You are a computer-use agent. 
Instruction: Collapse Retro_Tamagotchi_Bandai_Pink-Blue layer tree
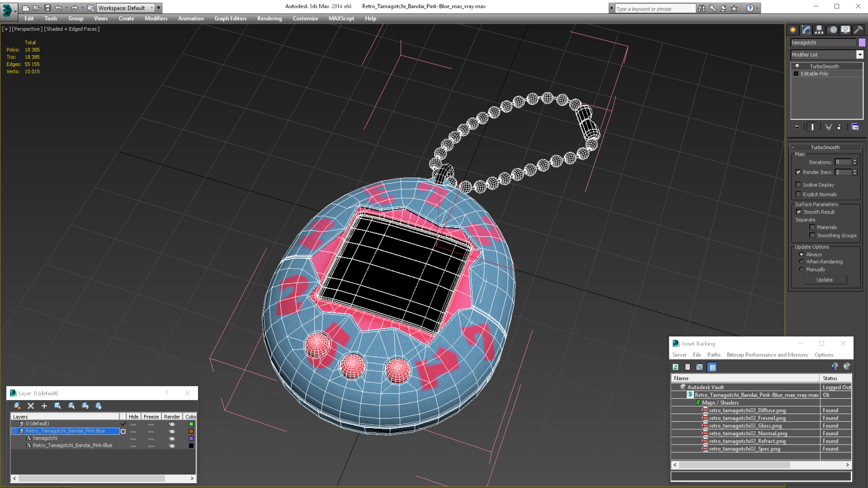click(x=14, y=431)
